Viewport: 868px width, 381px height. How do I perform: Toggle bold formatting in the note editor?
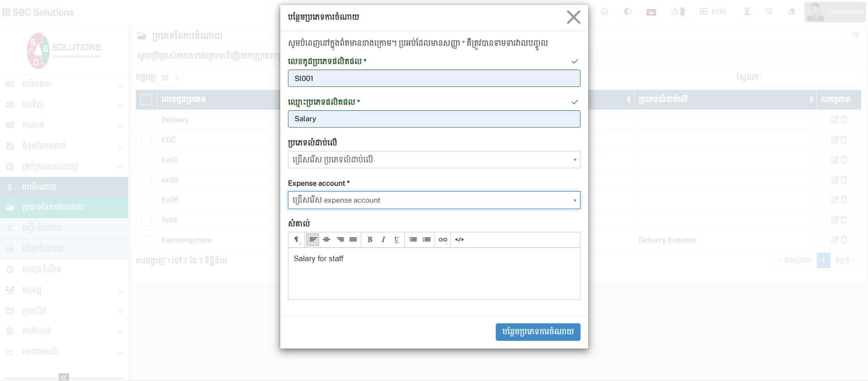[370, 240]
